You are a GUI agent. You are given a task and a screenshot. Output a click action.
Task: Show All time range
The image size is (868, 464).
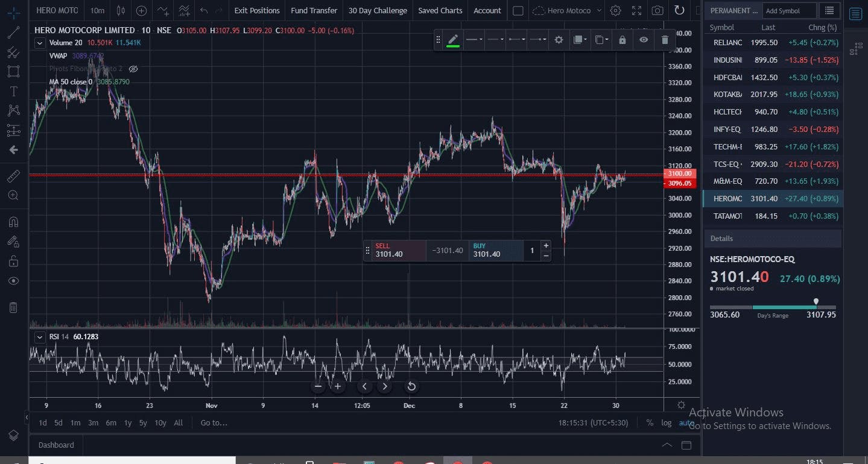click(x=178, y=422)
